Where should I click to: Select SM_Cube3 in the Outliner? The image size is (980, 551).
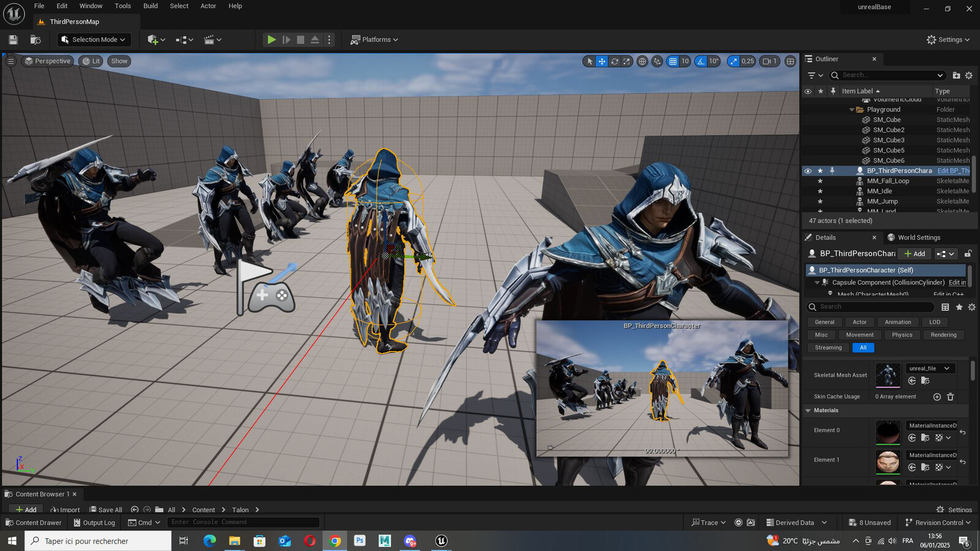click(888, 140)
